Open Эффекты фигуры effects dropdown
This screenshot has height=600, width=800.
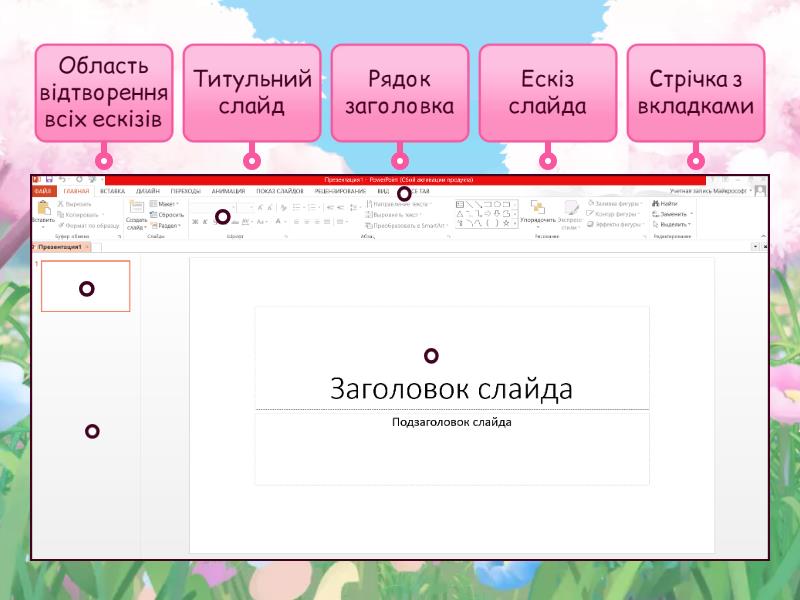tap(615, 224)
